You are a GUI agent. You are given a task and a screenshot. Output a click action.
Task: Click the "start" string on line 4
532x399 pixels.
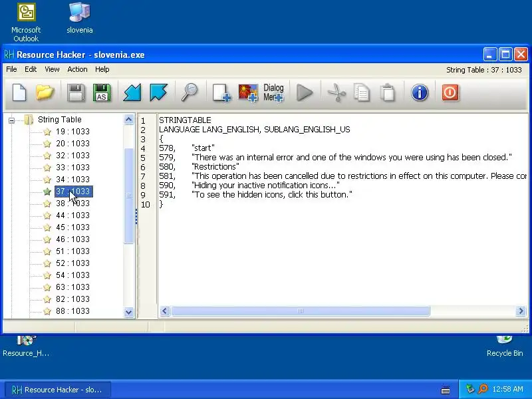point(203,148)
